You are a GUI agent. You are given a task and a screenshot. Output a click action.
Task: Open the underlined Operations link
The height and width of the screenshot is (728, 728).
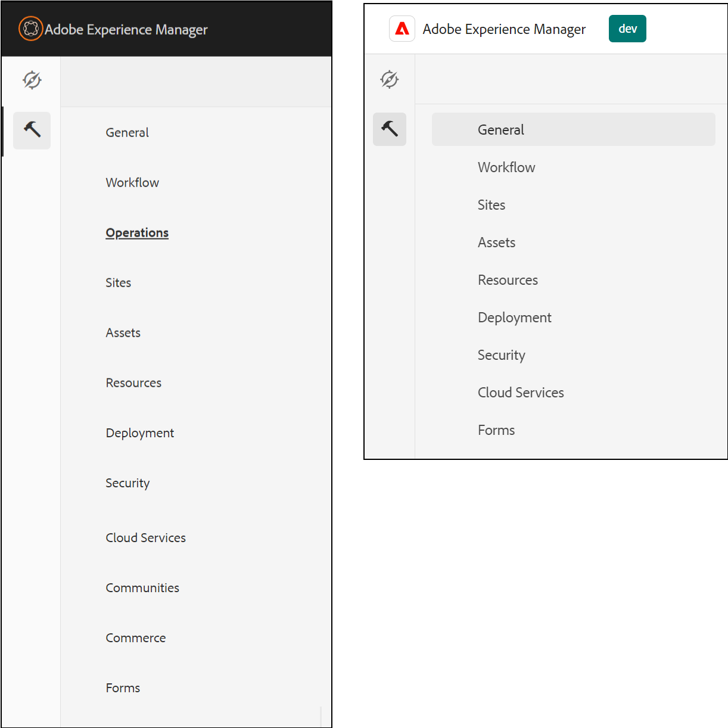click(x=137, y=233)
